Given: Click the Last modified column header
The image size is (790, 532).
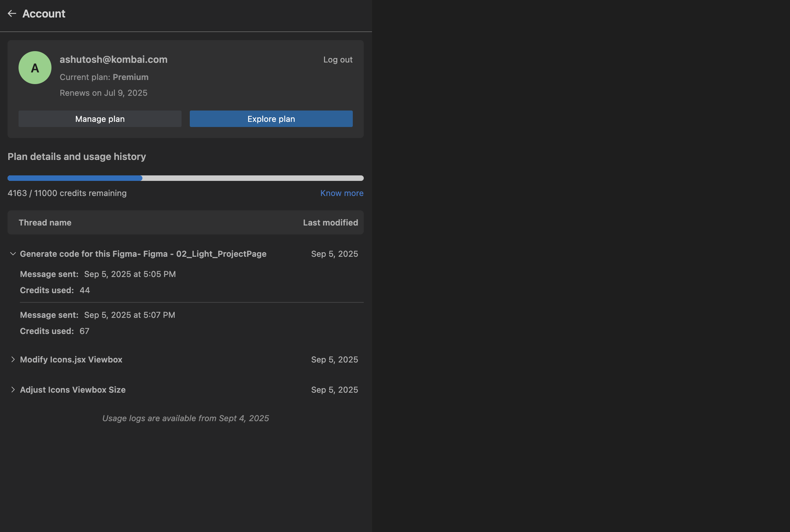Looking at the screenshot, I should pos(330,222).
